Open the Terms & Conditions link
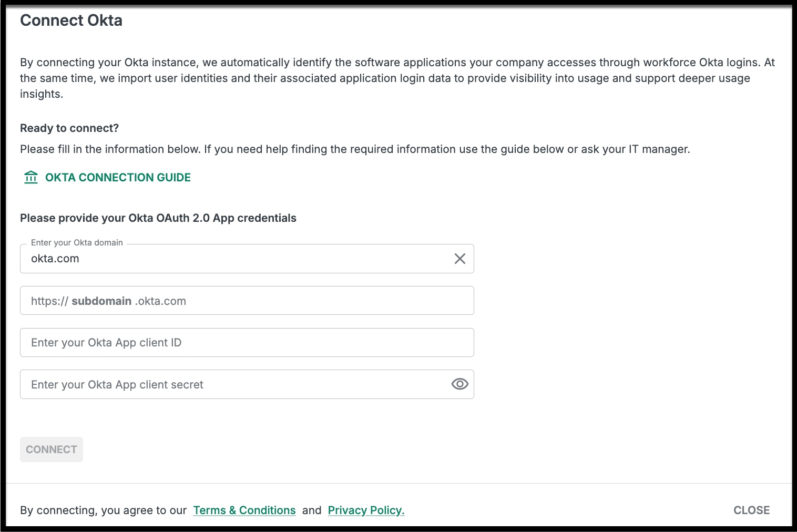The height and width of the screenshot is (532, 797). pos(244,510)
